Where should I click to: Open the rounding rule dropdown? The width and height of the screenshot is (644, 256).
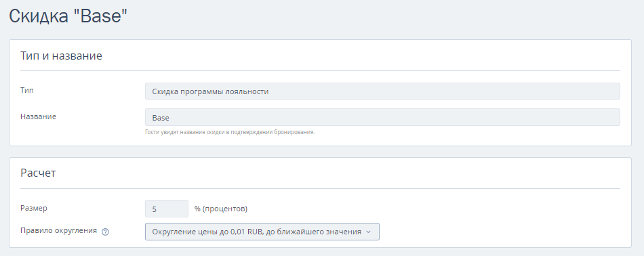262,232
